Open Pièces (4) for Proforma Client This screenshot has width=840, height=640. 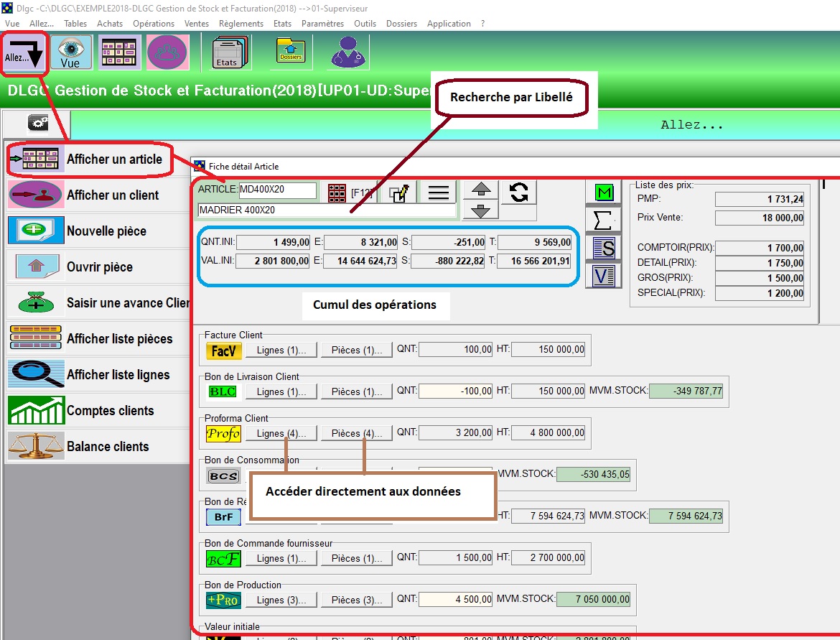pos(357,434)
